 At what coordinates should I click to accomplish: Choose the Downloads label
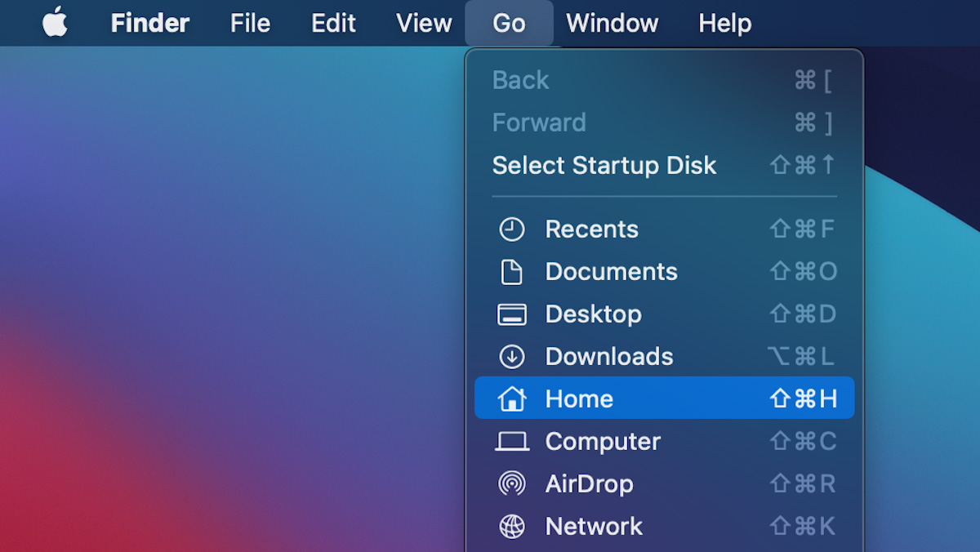(x=609, y=357)
